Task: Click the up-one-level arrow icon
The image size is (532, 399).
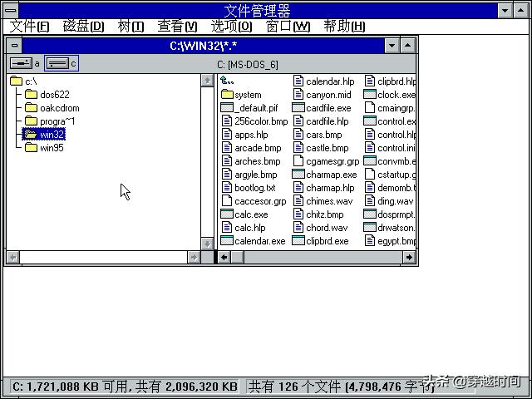Action: pyautogui.click(x=227, y=81)
